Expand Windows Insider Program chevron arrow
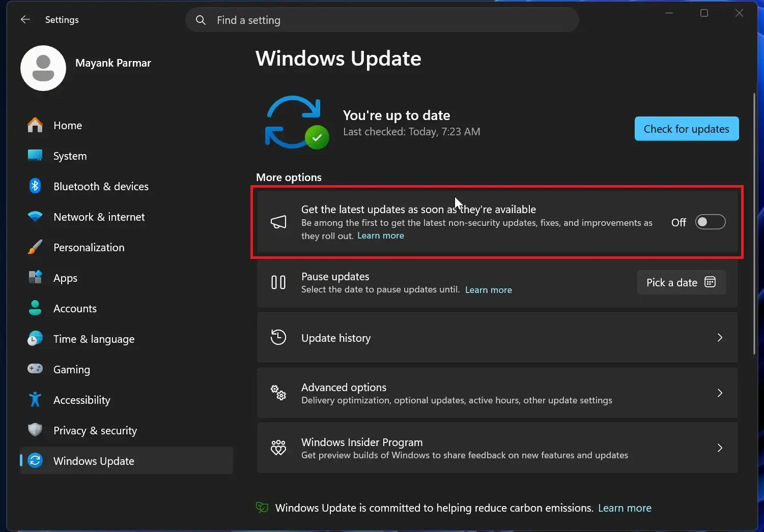The image size is (764, 532). [720, 448]
